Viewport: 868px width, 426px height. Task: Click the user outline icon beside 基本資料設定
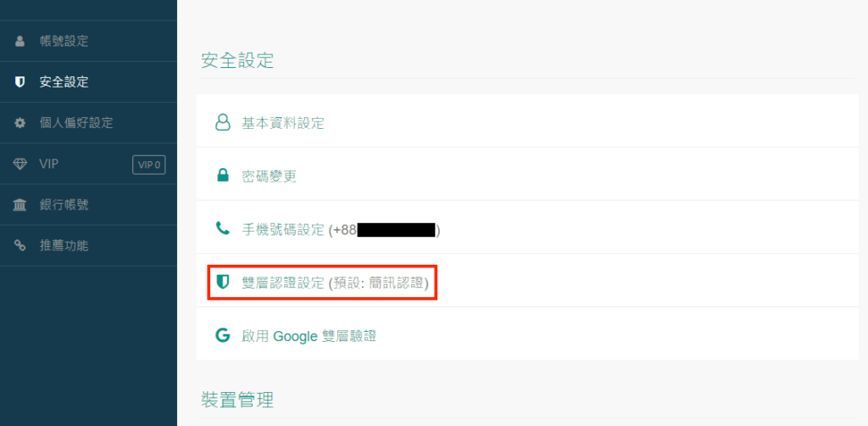223,123
